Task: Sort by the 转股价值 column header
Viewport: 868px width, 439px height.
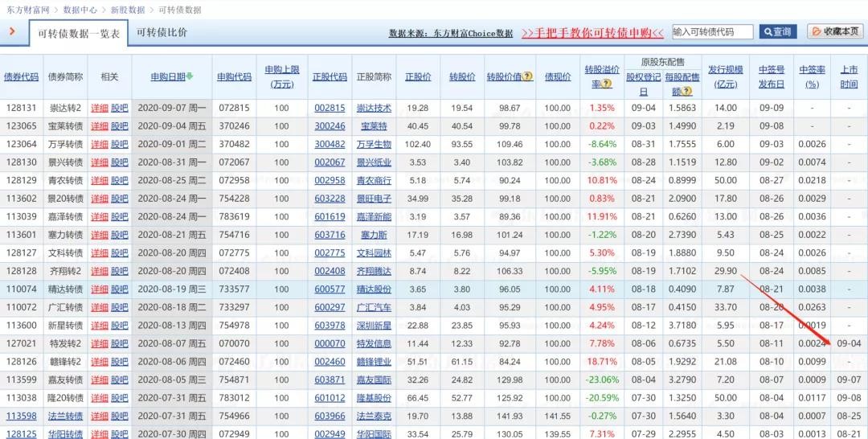Action: [x=504, y=77]
